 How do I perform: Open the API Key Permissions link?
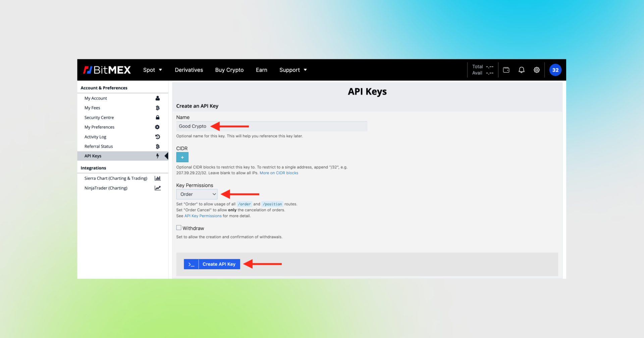[203, 216]
